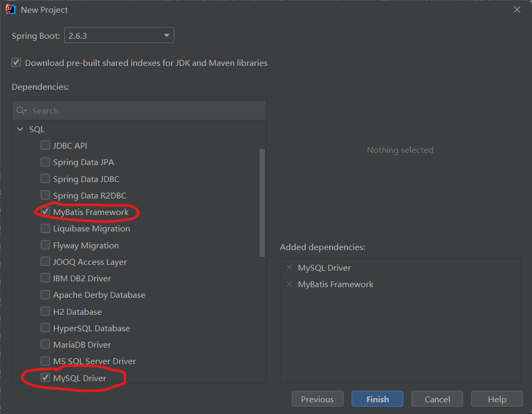Remove MySQL Driver from added dependencies

click(289, 268)
